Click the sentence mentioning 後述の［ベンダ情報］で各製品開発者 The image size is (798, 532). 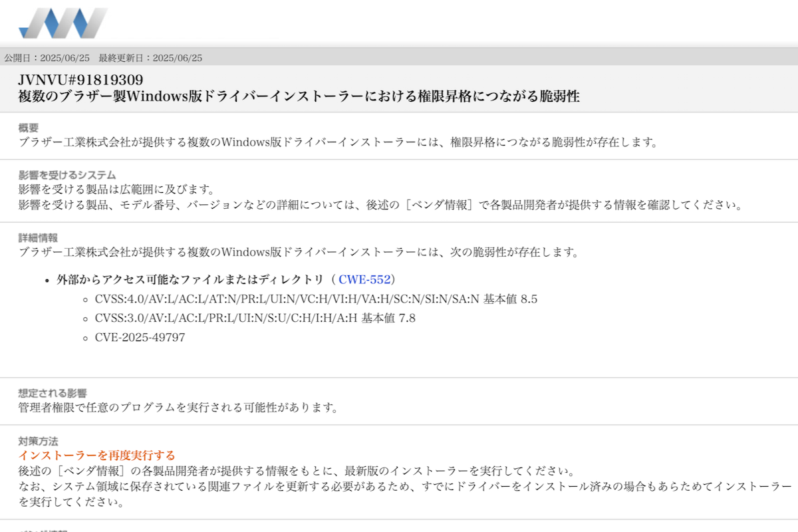click(380, 205)
